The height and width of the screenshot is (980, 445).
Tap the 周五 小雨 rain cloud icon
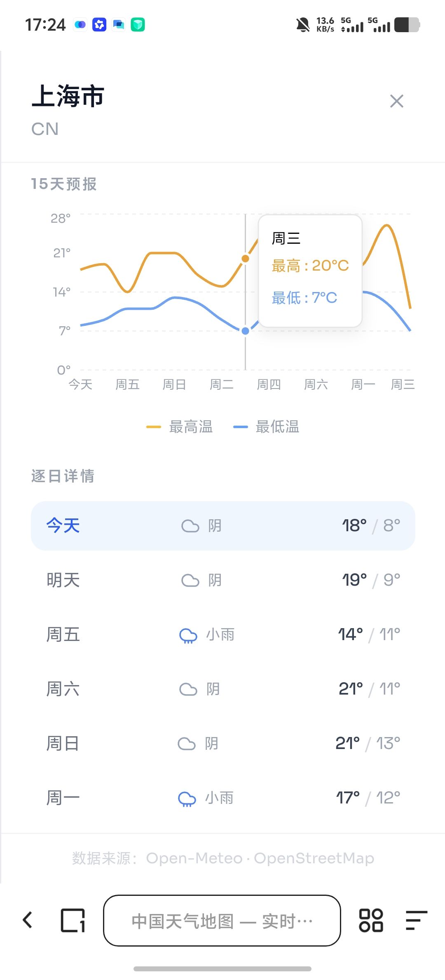pyautogui.click(x=188, y=635)
